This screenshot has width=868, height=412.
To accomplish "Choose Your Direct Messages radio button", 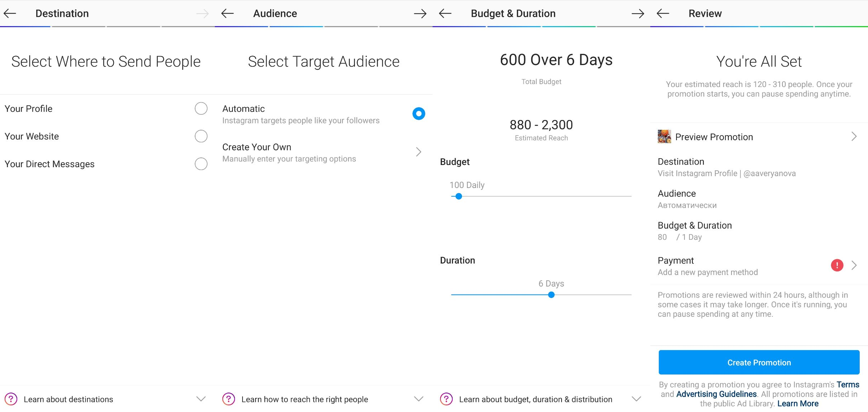I will (x=201, y=164).
